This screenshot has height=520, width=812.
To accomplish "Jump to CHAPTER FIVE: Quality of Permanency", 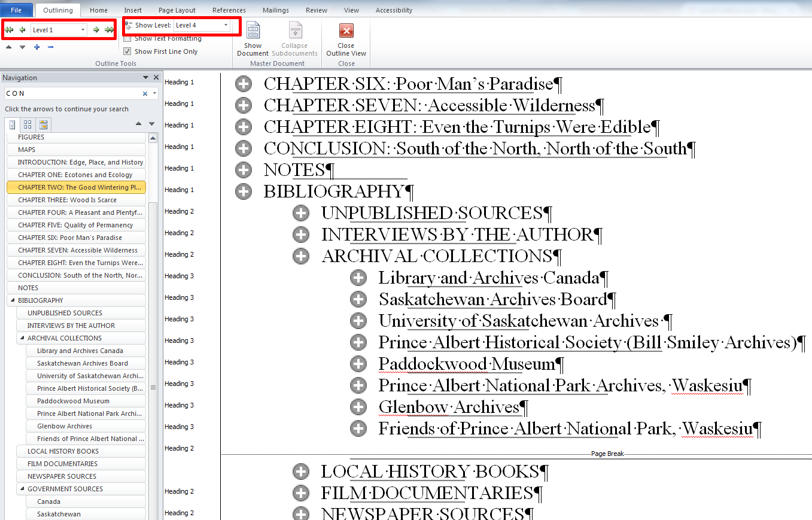I will [x=77, y=225].
